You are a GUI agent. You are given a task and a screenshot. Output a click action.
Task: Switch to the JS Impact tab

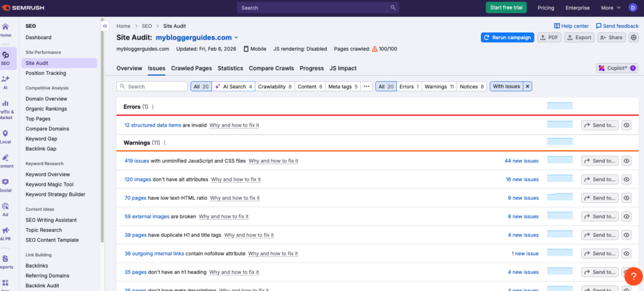click(x=343, y=68)
